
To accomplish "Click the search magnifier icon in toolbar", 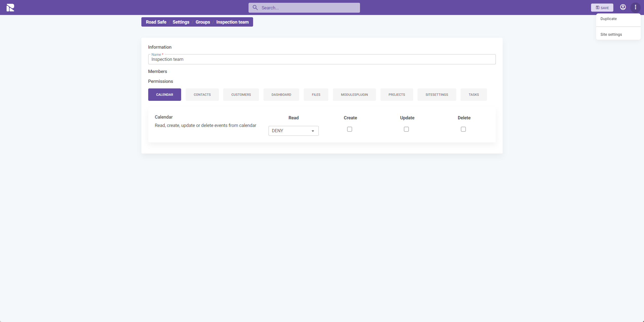I will tap(255, 7).
